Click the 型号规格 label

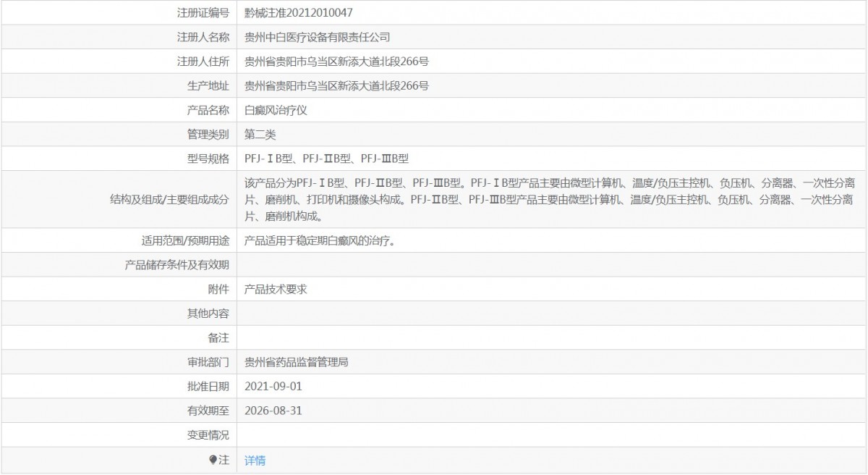208,159
